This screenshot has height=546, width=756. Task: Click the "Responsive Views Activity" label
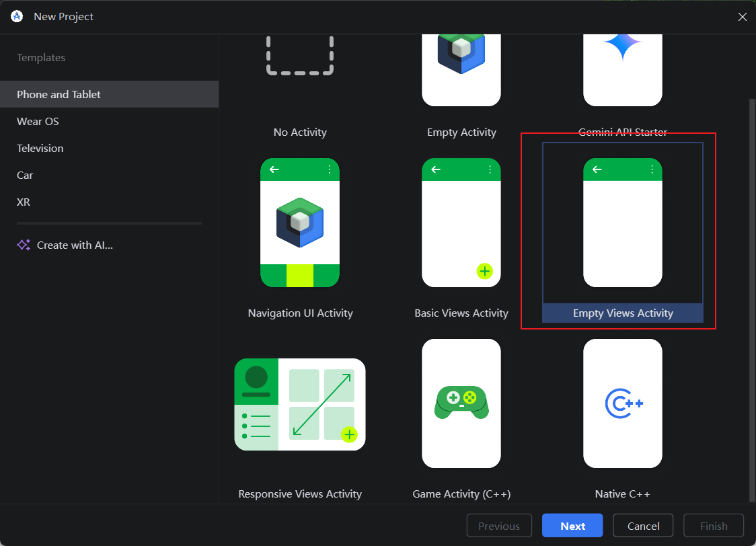(x=300, y=494)
